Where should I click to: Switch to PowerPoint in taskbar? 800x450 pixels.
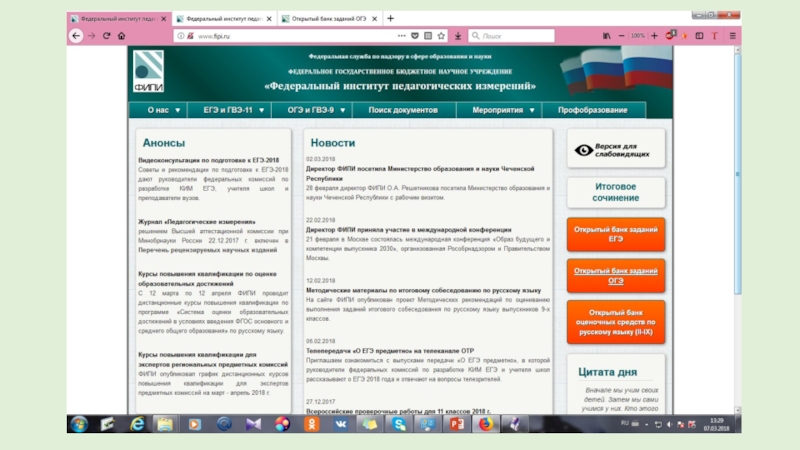[x=457, y=424]
